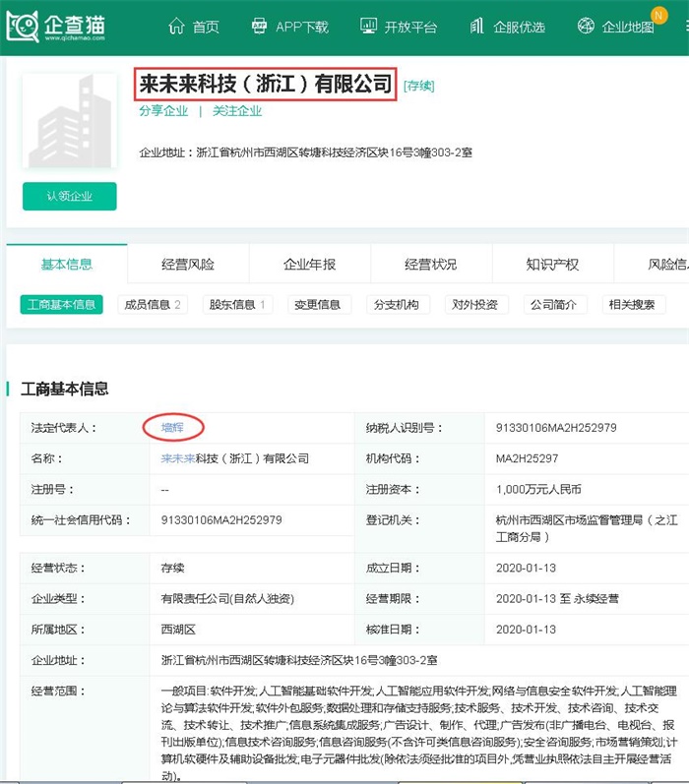Click the home icon beside 首页

[176, 26]
